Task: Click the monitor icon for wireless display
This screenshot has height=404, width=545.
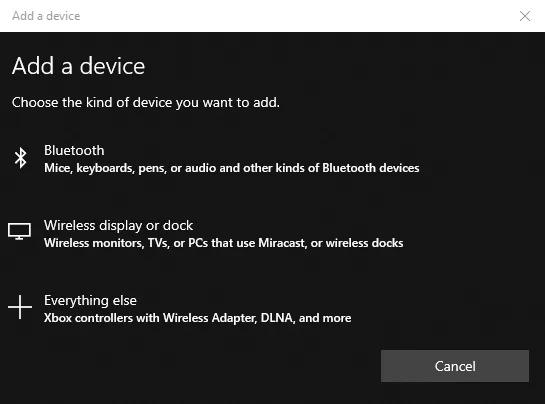Action: 19,232
